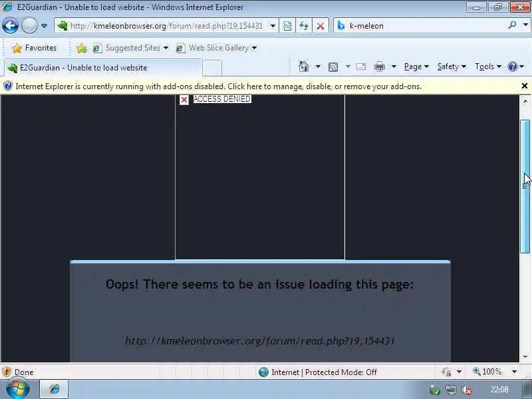Image resolution: width=532 pixels, height=399 pixels.
Task: Click Internet Explorer taskbar button
Action: [55, 389]
